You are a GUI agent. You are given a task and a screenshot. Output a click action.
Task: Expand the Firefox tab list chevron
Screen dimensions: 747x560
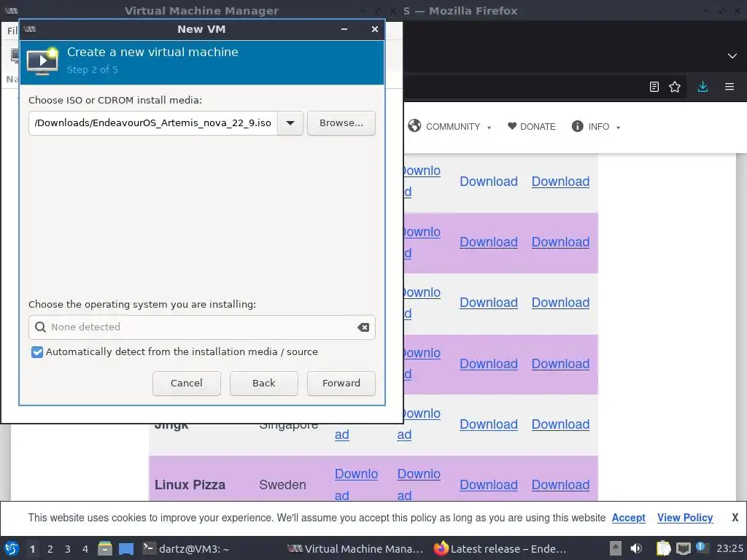pos(732,55)
